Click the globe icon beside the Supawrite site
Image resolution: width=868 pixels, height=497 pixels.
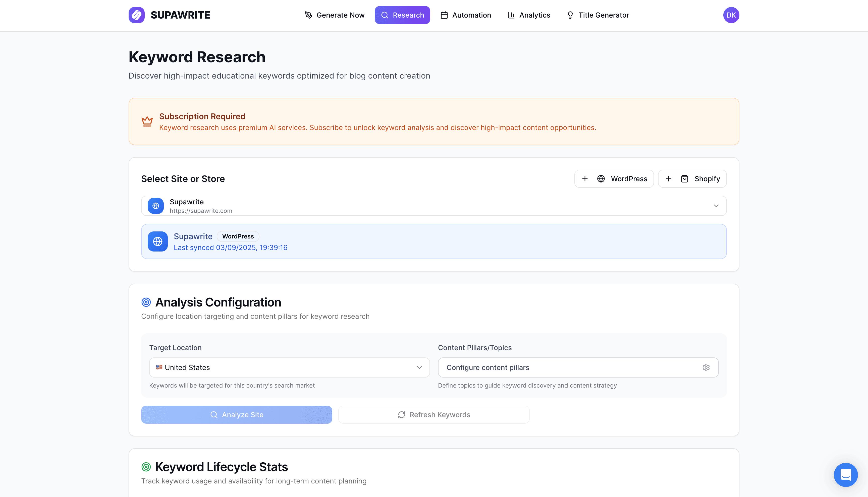point(155,206)
